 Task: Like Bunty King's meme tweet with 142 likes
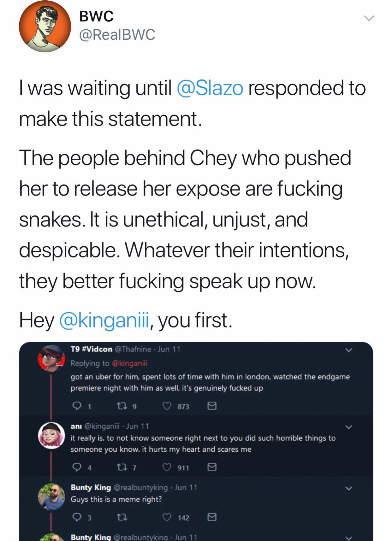[x=167, y=517]
